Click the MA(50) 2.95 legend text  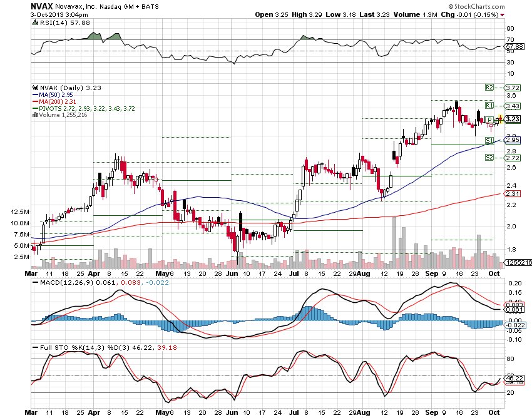[56, 95]
